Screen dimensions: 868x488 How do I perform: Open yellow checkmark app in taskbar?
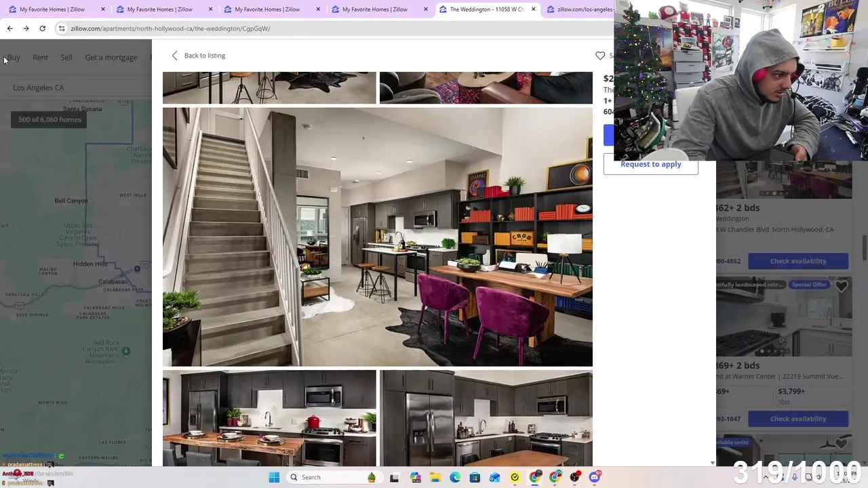[x=515, y=477]
